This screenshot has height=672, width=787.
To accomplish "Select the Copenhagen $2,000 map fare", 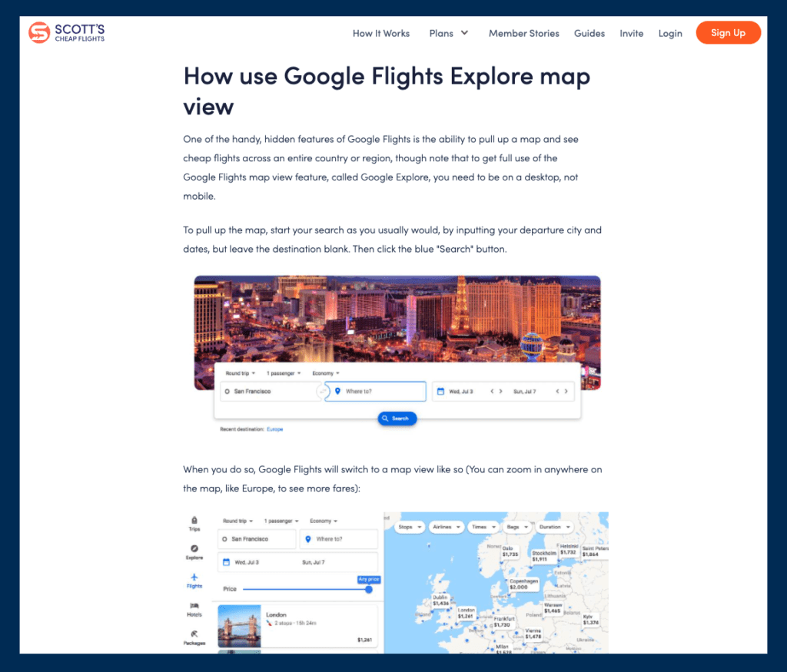I will tap(523, 584).
